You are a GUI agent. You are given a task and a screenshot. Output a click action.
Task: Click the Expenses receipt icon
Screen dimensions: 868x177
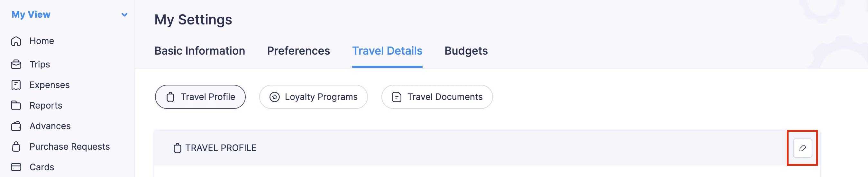[16, 85]
